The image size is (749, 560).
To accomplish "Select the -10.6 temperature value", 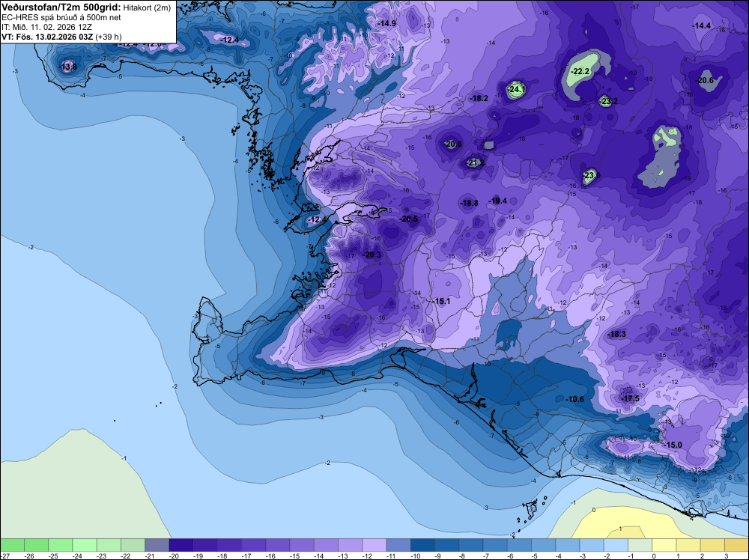I will click(x=574, y=400).
